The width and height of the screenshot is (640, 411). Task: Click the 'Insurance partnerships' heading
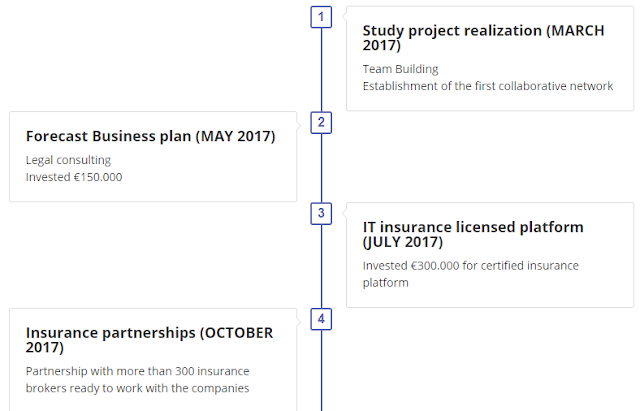[110, 332]
